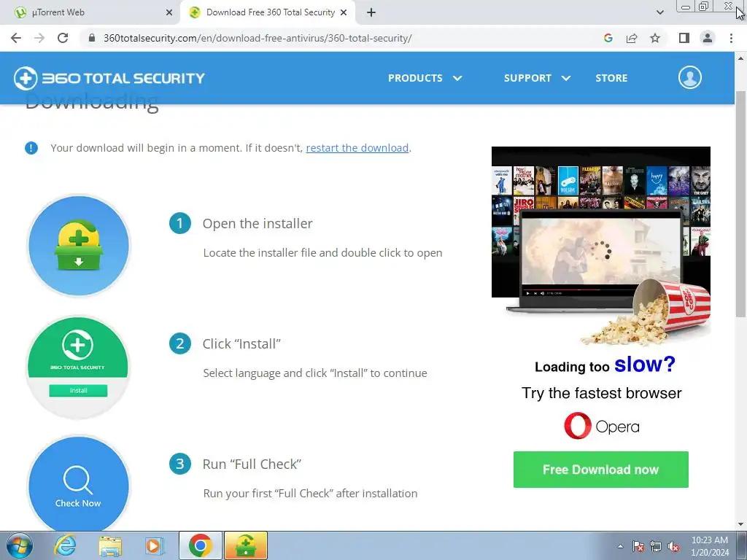Click the address bar URL field
This screenshot has height=560, width=747.
[x=258, y=38]
